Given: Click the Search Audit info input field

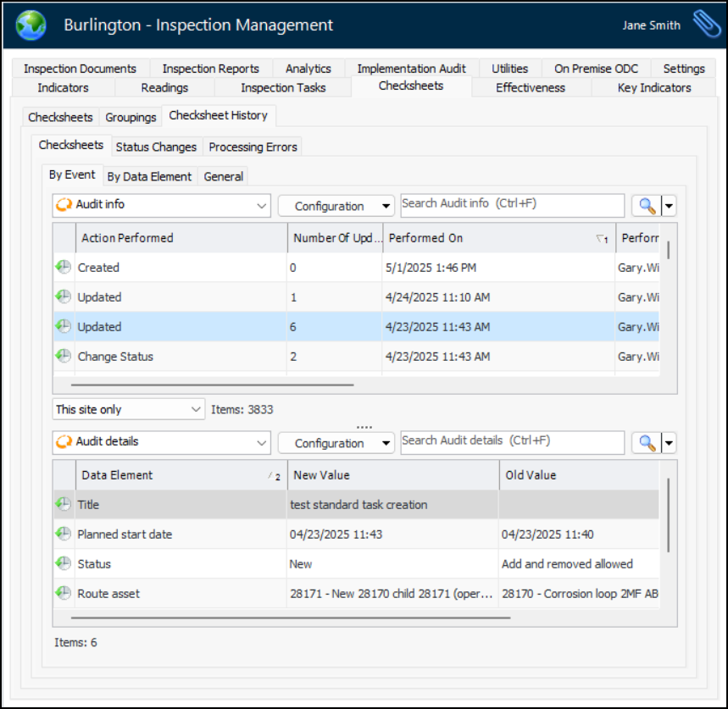Looking at the screenshot, I should tap(512, 204).
